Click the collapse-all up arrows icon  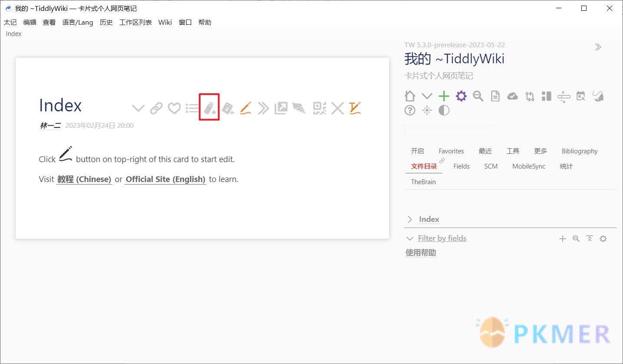pos(590,238)
